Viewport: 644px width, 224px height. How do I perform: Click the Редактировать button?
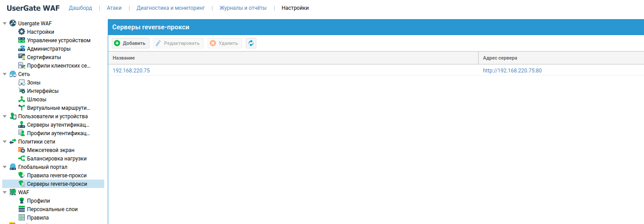tap(178, 43)
